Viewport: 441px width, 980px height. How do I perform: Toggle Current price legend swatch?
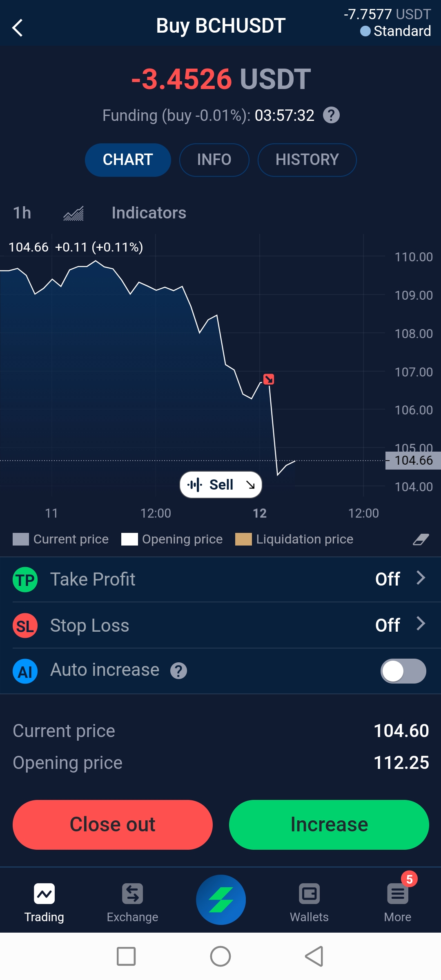click(x=21, y=539)
